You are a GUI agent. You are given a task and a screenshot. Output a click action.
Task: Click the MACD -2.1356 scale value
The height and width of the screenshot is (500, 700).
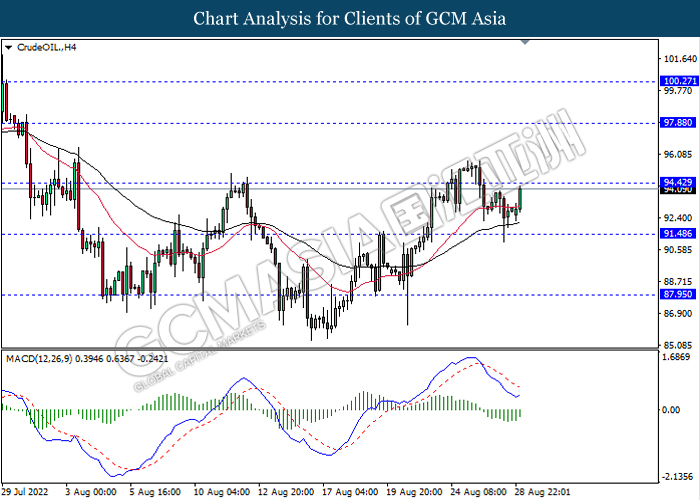tap(678, 477)
